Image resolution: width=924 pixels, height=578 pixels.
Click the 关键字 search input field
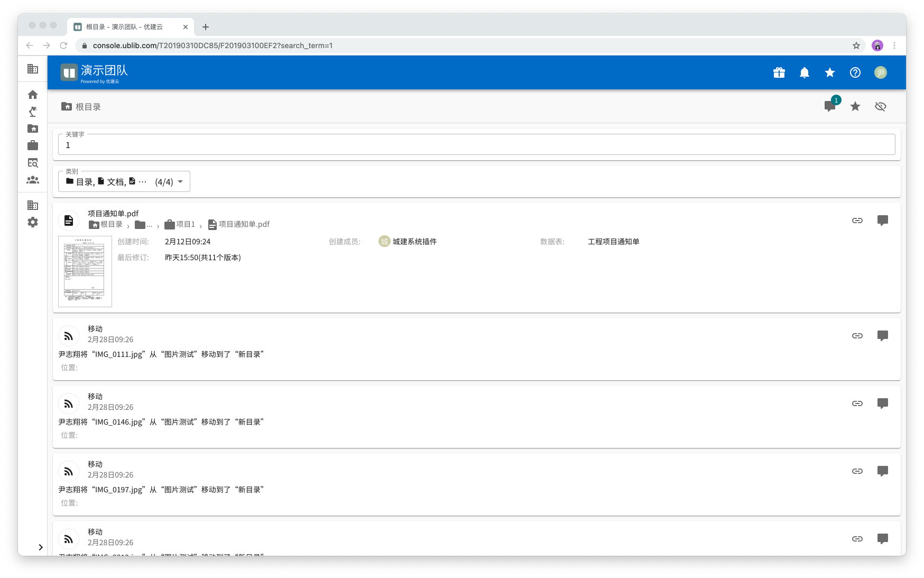coord(476,145)
